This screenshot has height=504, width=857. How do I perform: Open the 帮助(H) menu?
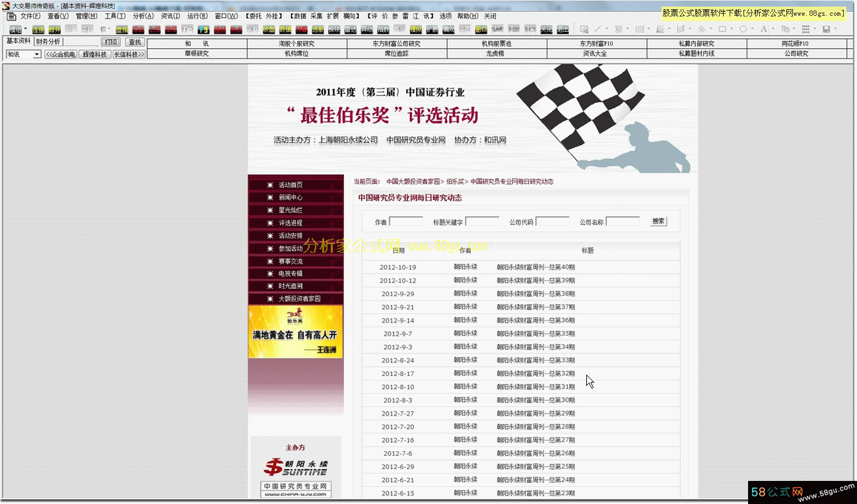point(468,16)
